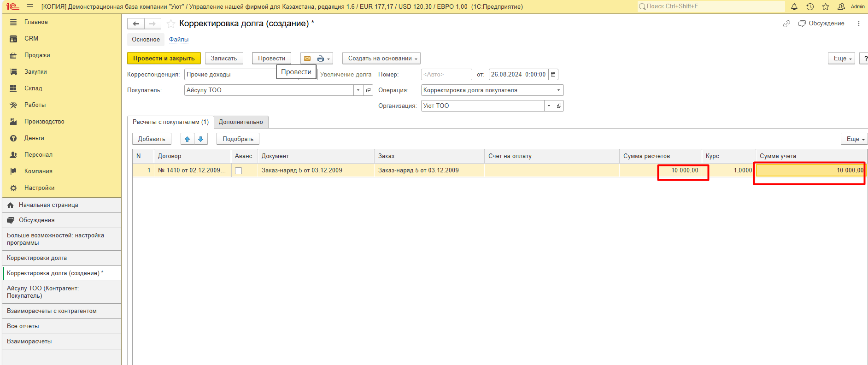
Task: Expand the Покупатель dropdown list
Action: [358, 90]
